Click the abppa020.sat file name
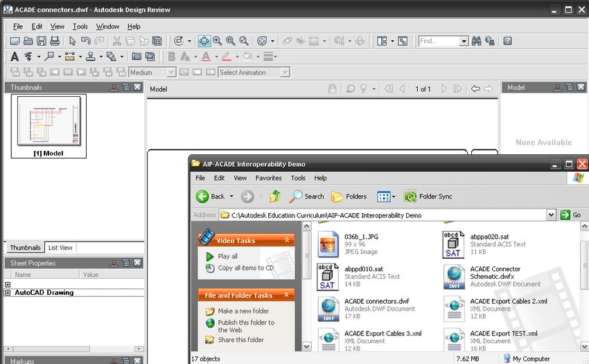The image size is (589, 364). (489, 237)
